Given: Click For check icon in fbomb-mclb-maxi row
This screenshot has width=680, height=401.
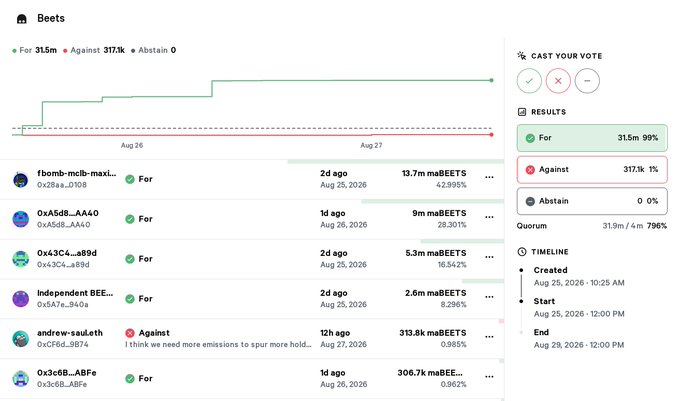Looking at the screenshot, I should pyautogui.click(x=130, y=179).
